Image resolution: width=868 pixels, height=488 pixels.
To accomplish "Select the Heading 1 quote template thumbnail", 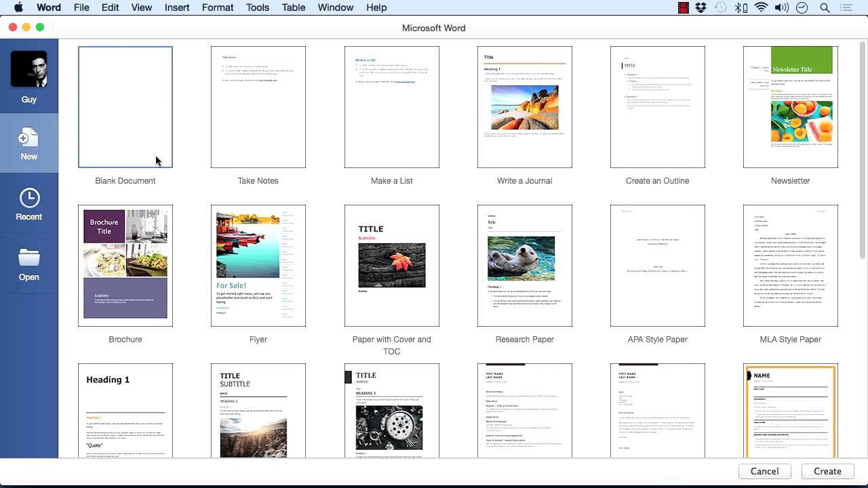I will coord(125,411).
